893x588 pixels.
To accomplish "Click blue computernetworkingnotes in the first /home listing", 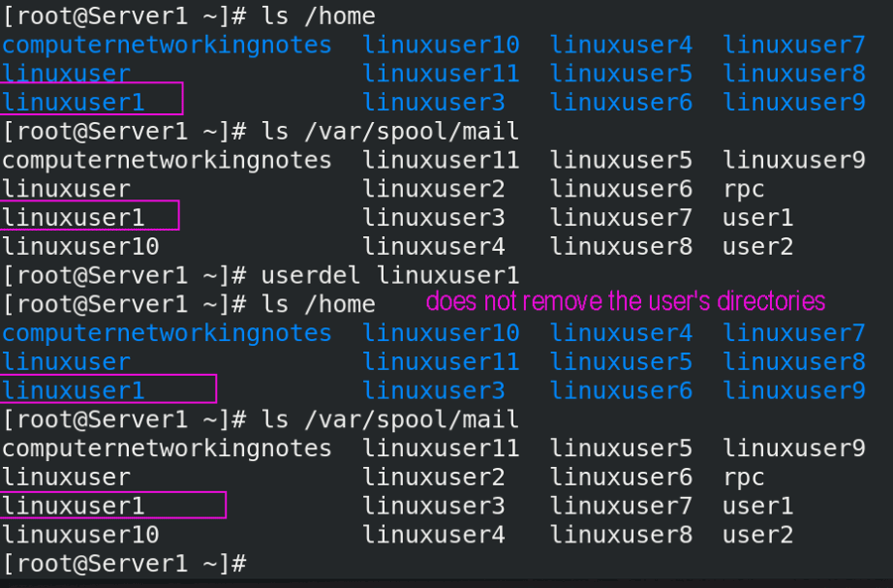I will tap(167, 45).
